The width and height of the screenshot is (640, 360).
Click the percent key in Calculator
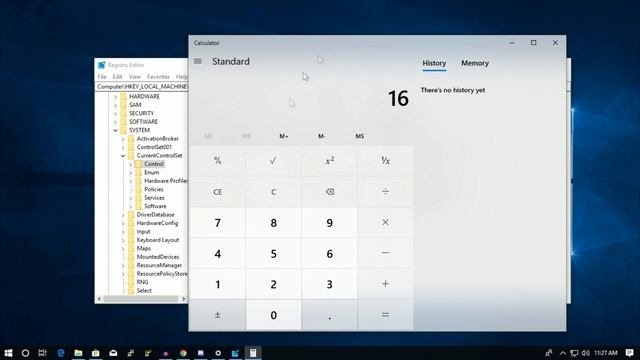tap(218, 161)
